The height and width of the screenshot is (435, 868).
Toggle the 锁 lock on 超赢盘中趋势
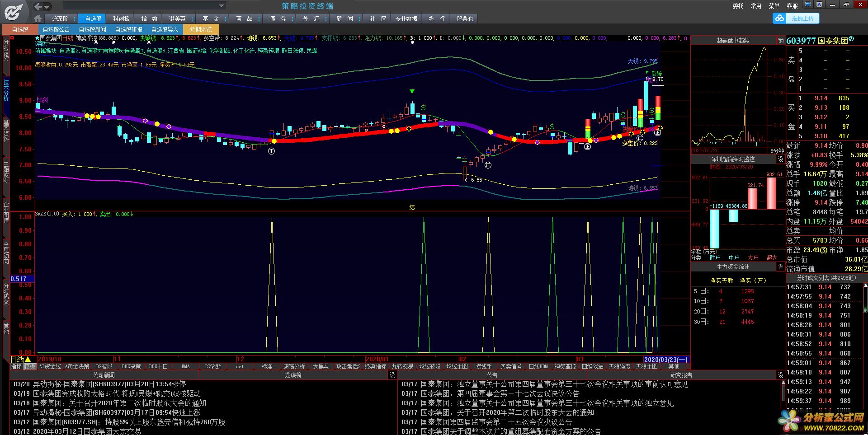click(x=781, y=40)
